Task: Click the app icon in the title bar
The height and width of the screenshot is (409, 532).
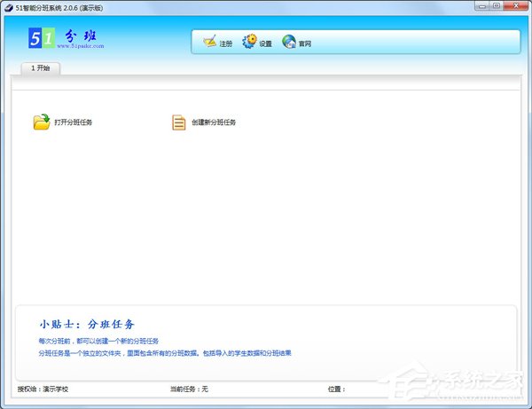Action: 9,7
